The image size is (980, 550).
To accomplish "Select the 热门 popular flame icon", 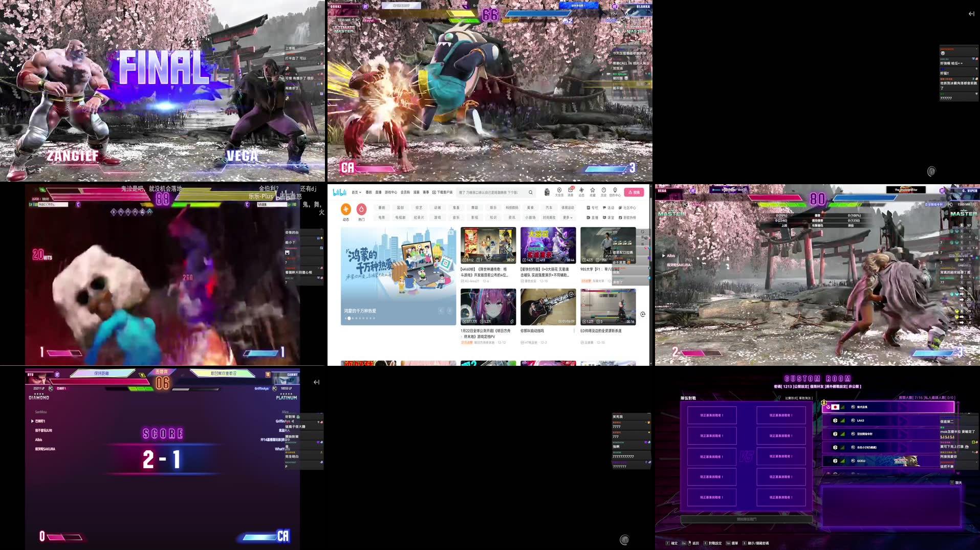I will (361, 209).
